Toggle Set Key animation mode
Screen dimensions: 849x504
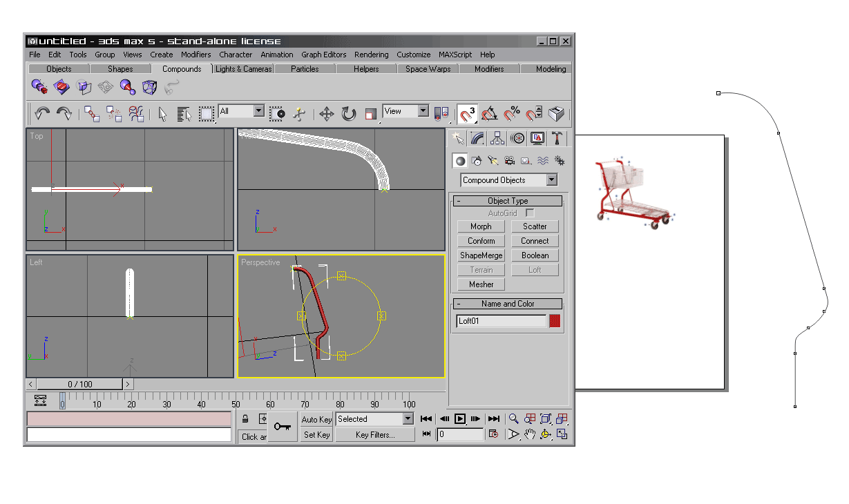coord(317,435)
